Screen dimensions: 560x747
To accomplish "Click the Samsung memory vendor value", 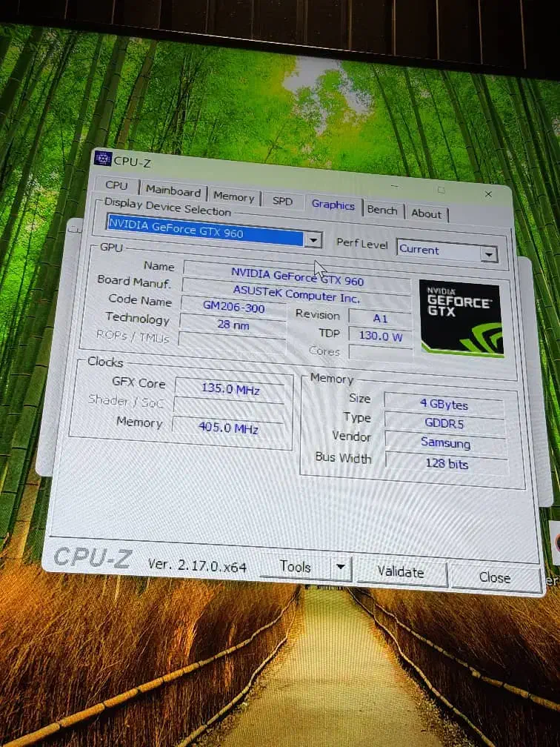I will tap(446, 442).
